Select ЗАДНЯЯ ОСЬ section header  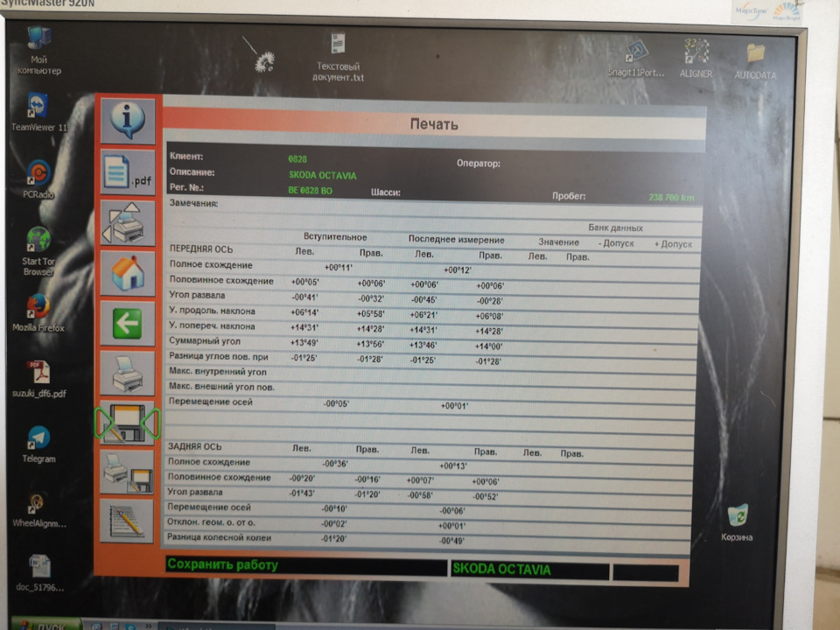(x=194, y=447)
